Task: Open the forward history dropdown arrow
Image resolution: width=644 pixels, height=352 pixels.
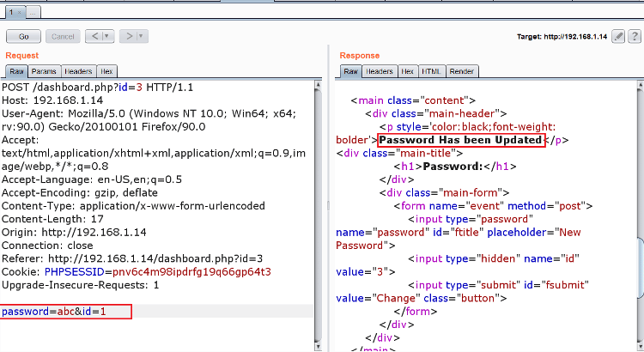Action: [141, 36]
